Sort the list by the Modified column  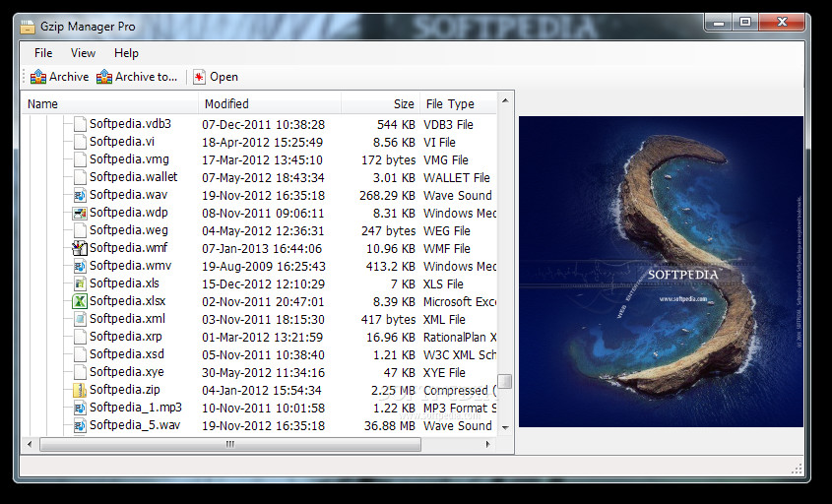click(270, 104)
